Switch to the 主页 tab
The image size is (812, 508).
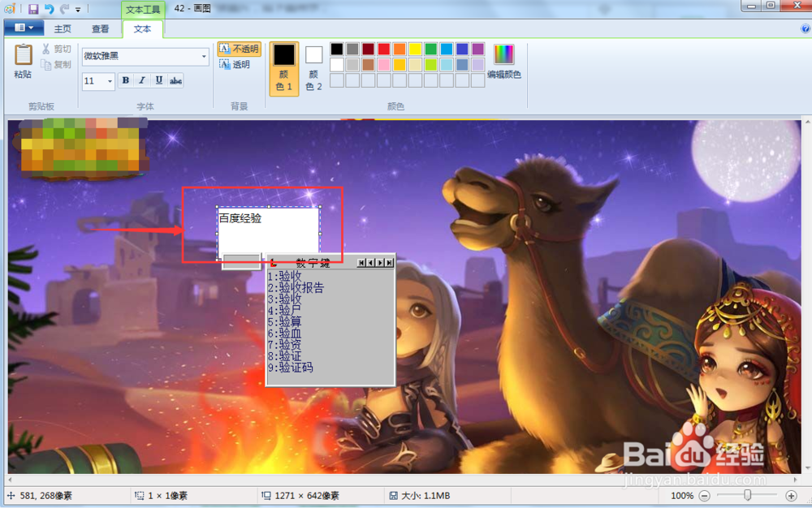63,29
